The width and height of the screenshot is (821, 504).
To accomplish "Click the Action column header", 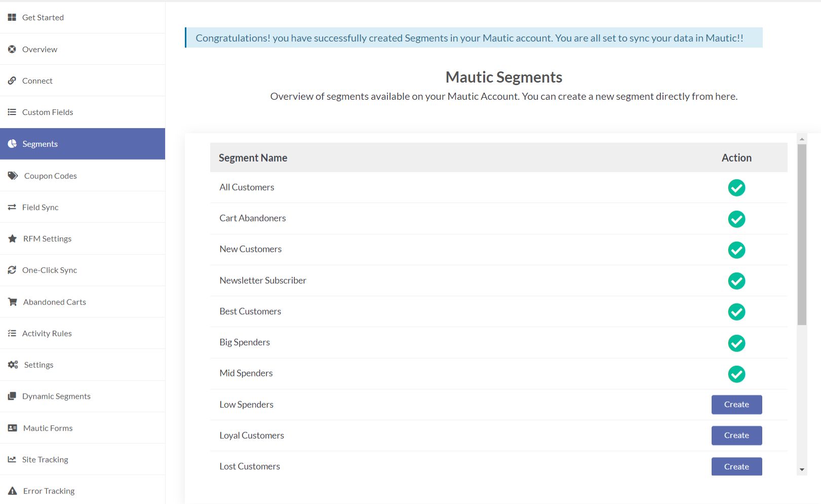I will [736, 158].
